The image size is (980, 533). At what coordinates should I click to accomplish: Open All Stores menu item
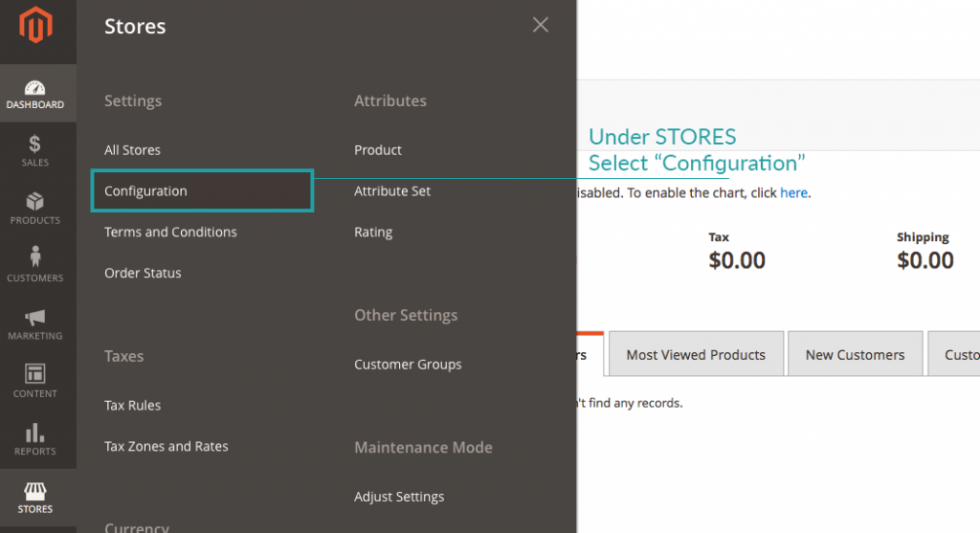[132, 150]
